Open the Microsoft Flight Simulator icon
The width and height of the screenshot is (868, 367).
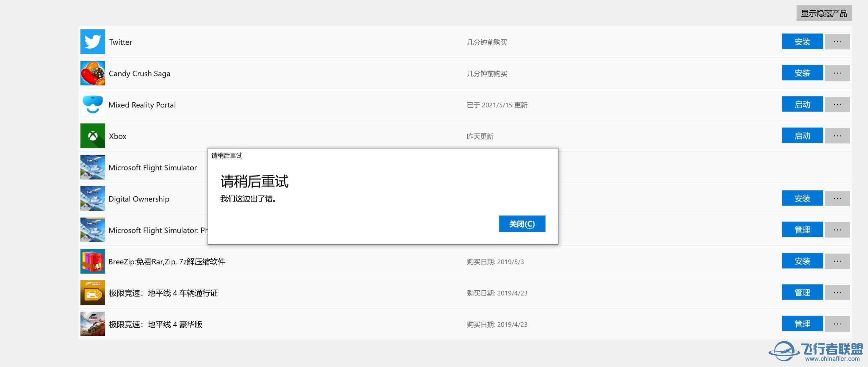tap(92, 167)
